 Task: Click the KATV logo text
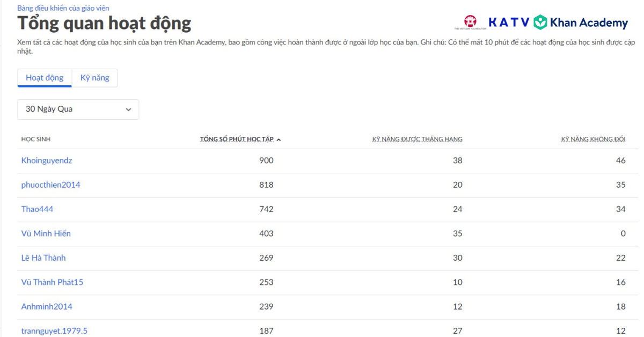509,23
